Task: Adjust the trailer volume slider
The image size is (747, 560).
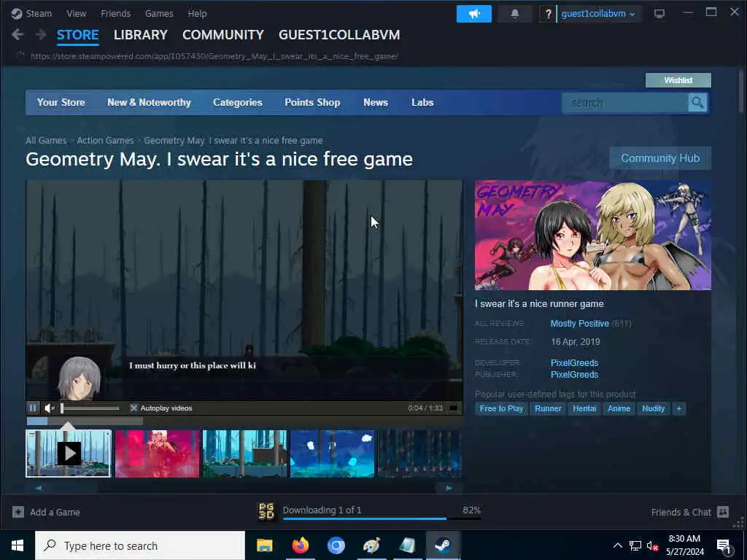Action: point(90,408)
